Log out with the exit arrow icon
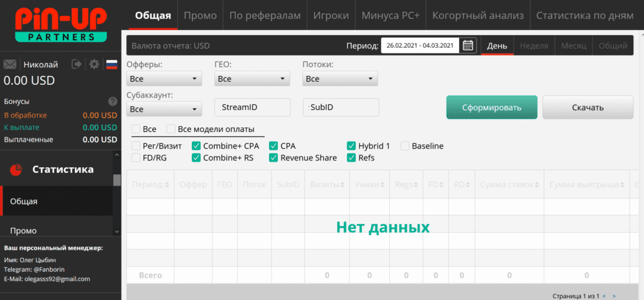The height and width of the screenshot is (300, 644). pos(76,65)
